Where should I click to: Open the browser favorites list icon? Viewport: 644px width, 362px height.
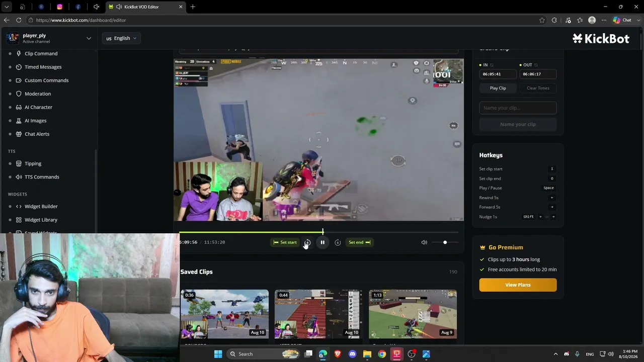click(x=580, y=20)
